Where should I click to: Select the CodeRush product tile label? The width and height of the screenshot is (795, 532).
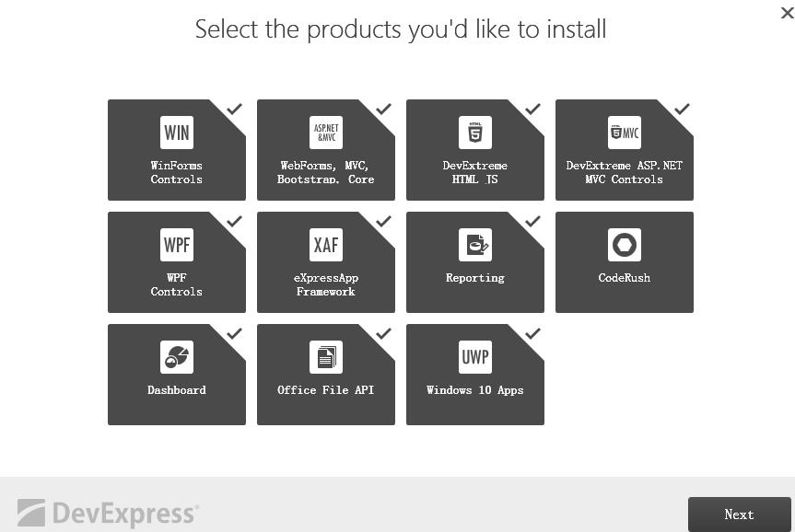[625, 278]
